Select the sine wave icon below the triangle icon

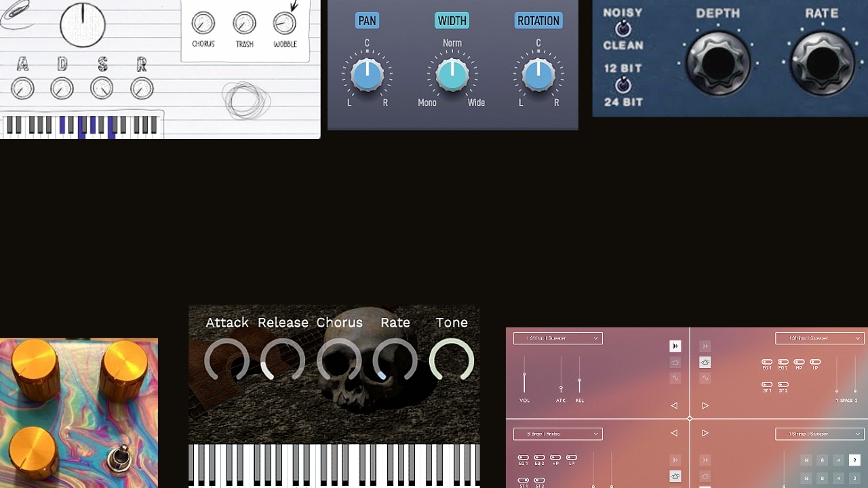point(705,378)
